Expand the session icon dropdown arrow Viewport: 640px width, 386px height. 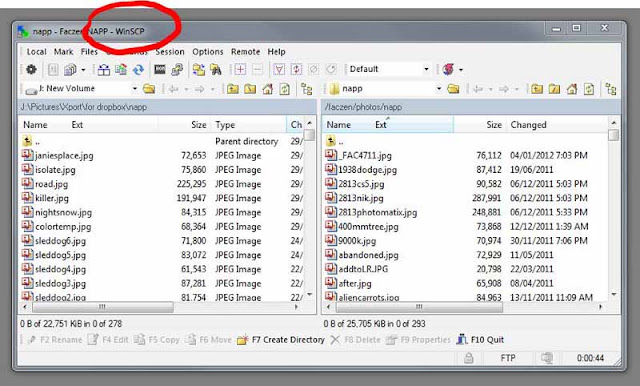461,70
